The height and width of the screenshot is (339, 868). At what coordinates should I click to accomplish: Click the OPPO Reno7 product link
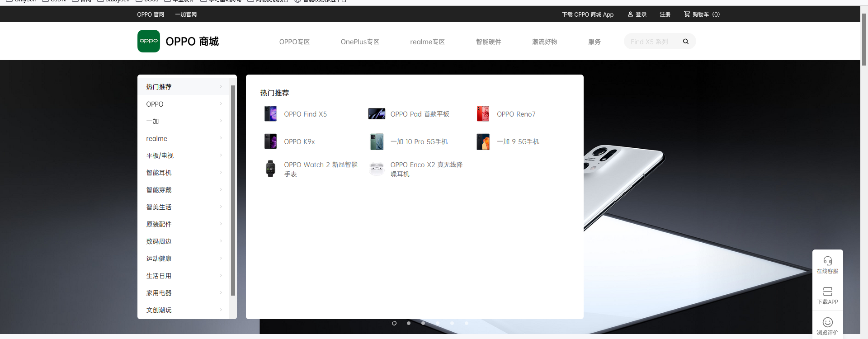(516, 114)
